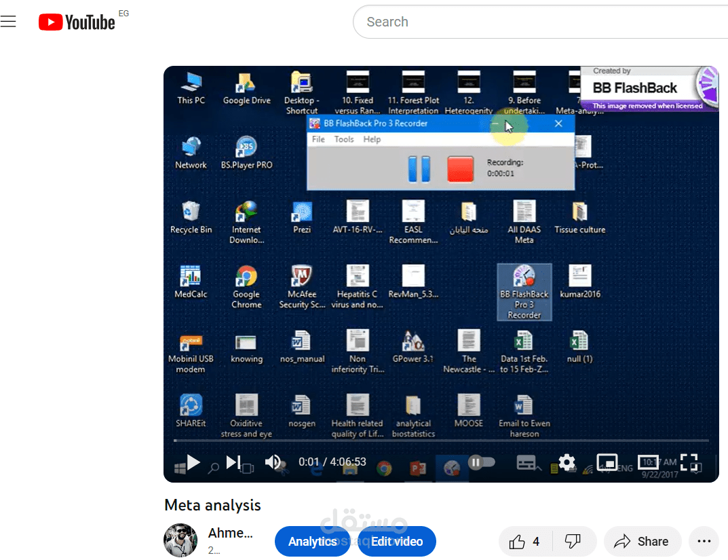Image resolution: width=728 pixels, height=560 pixels.
Task: Switch to miniplayer mode
Action: (x=607, y=462)
